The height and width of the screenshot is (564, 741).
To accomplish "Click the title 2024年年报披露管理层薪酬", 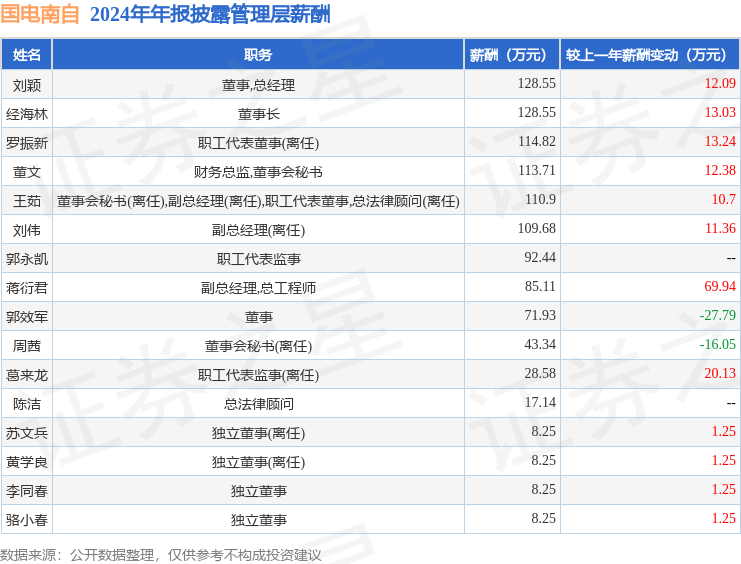I will [210, 15].
